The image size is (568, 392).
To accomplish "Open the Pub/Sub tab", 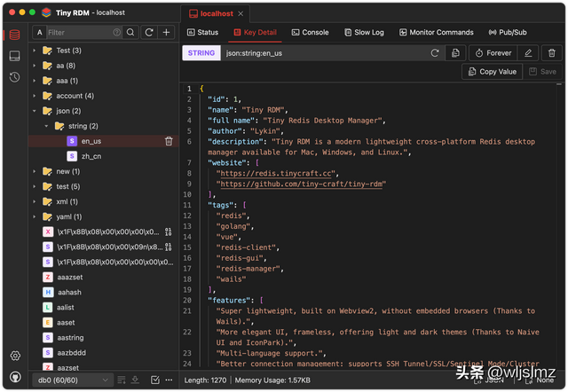I will [x=508, y=32].
